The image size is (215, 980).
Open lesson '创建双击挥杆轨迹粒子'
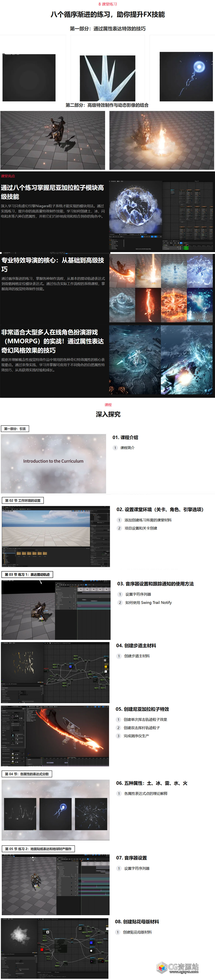pos(142,728)
